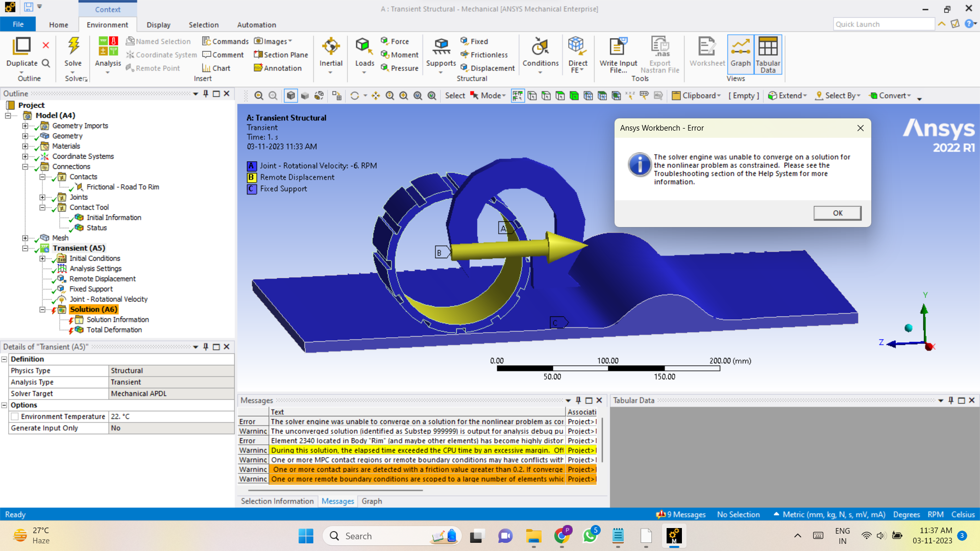Image resolution: width=980 pixels, height=551 pixels.
Task: Insert a Commands object
Action: tap(225, 41)
